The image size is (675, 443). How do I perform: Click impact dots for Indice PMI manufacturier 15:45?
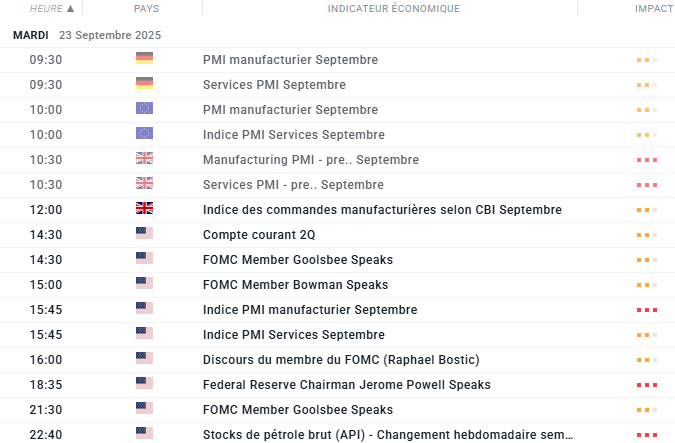tap(646, 310)
